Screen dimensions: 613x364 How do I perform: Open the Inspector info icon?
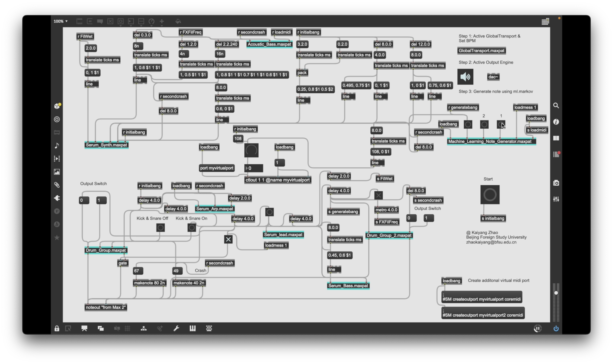(556, 122)
